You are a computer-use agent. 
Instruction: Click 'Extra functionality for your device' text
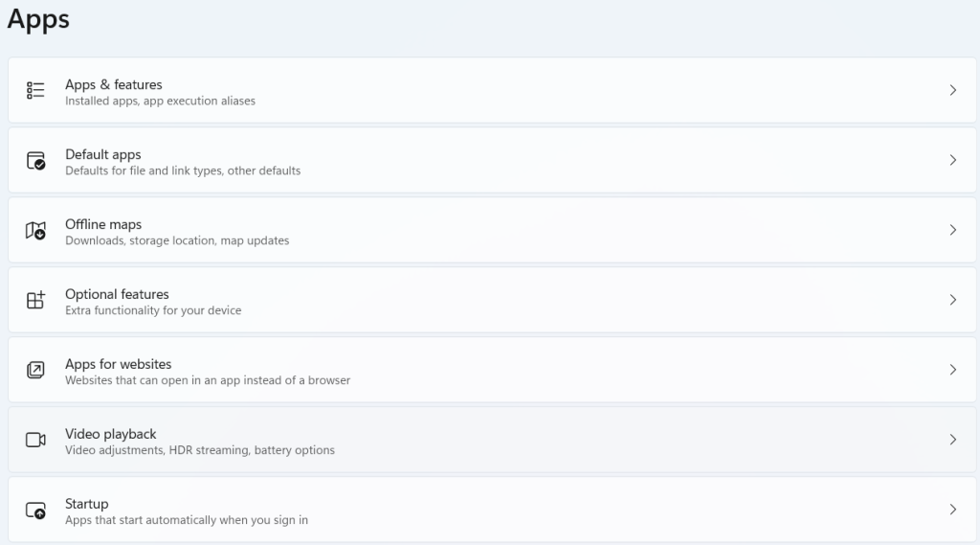[153, 310]
